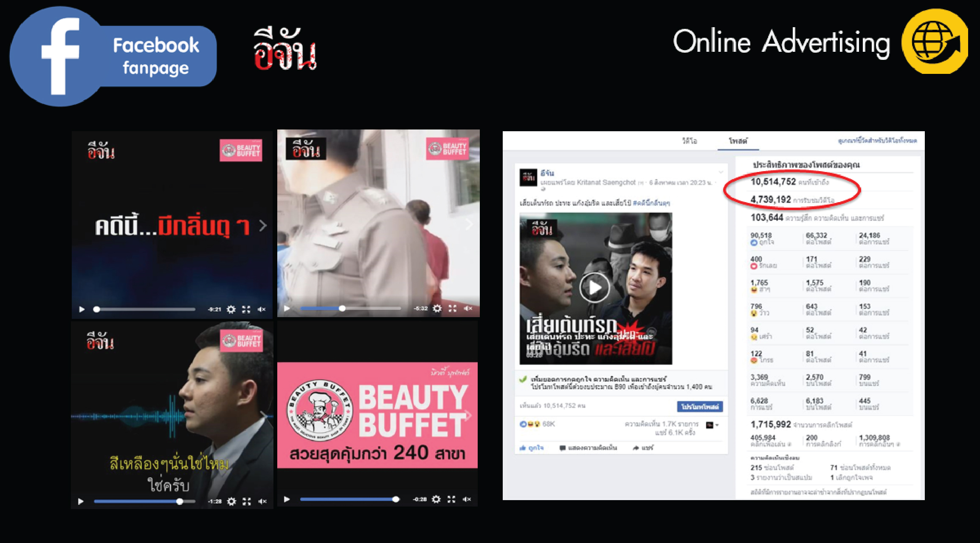Viewport: 980px width, 543px height.
Task: Click Beauty Buffet badge on police video
Action: tap(448, 149)
